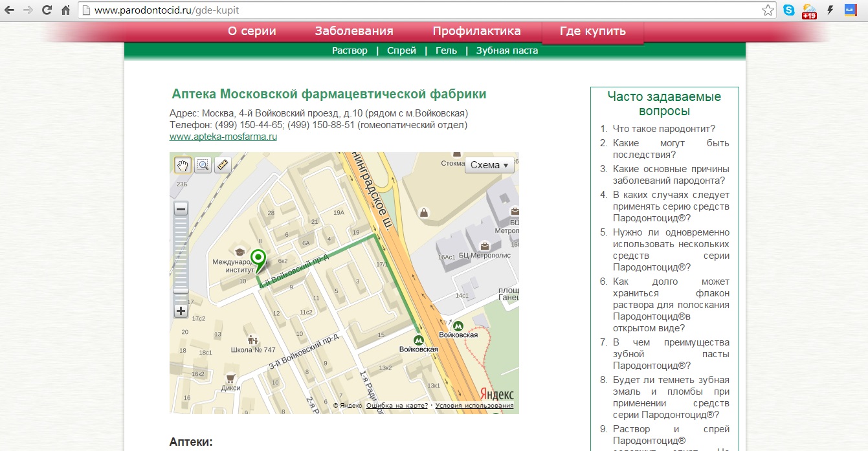This screenshot has width=868, height=451.
Task: Select the hand pan tool on the map
Action: coord(183,165)
